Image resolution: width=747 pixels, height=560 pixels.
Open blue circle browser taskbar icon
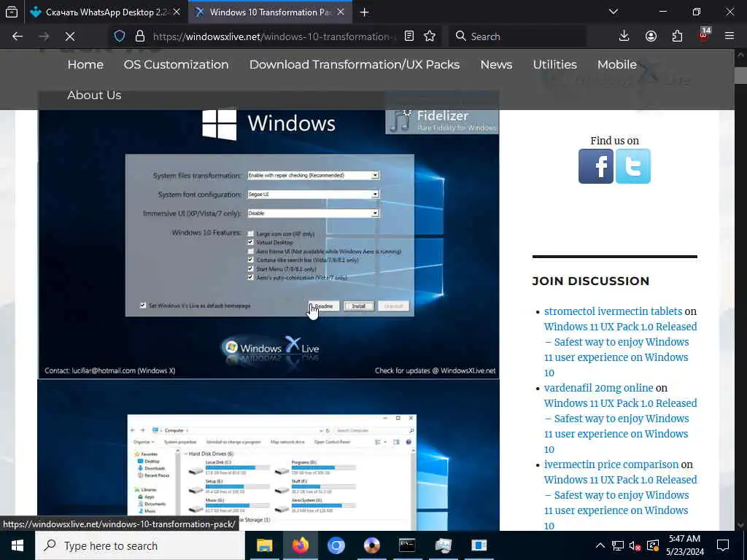(336, 545)
